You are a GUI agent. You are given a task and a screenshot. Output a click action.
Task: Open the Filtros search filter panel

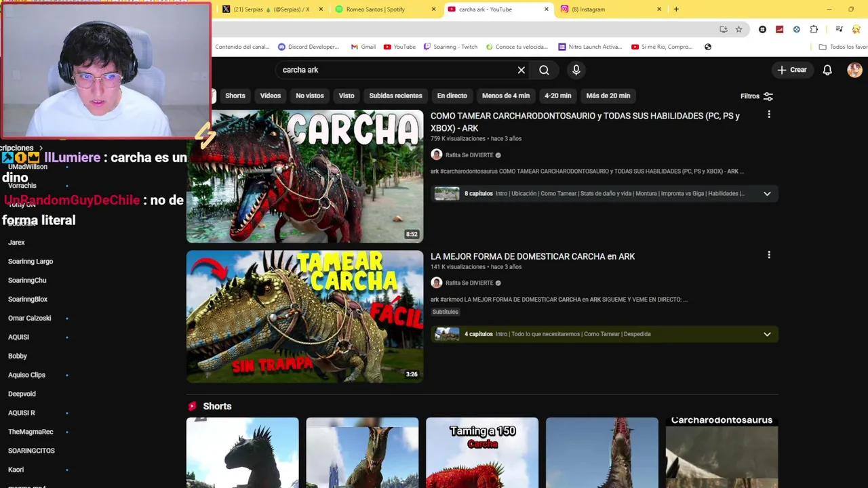click(x=757, y=96)
